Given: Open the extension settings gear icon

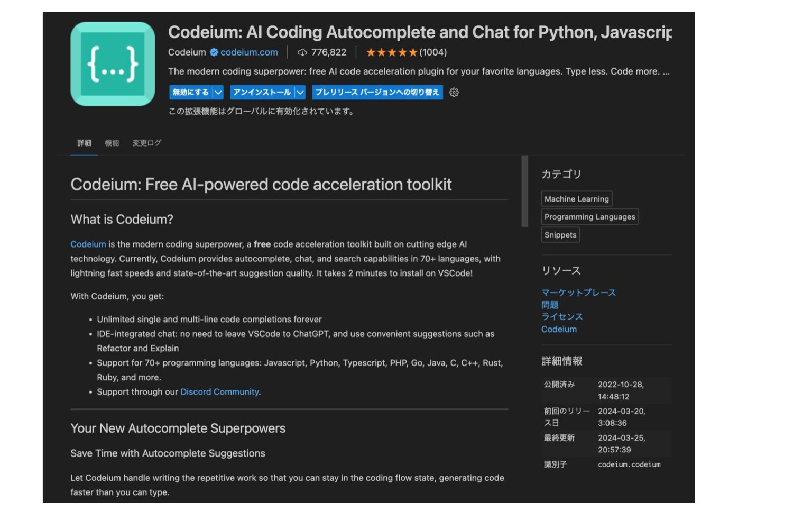Looking at the screenshot, I should [x=454, y=92].
